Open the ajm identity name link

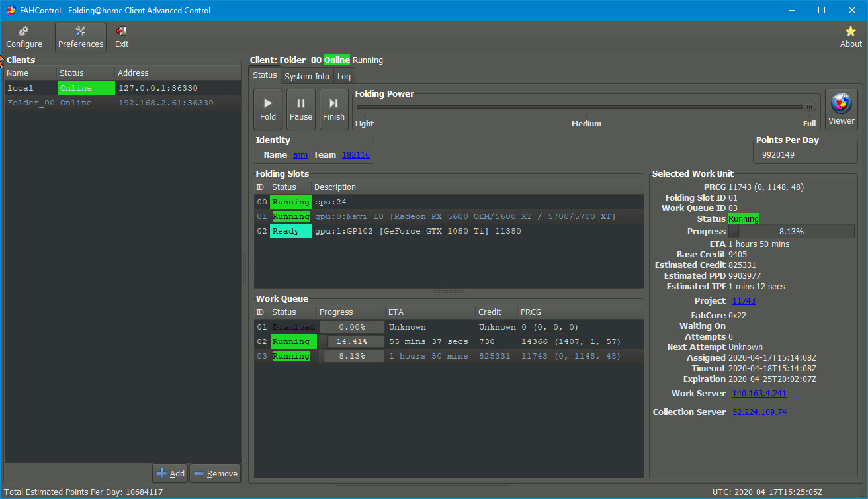(x=300, y=154)
